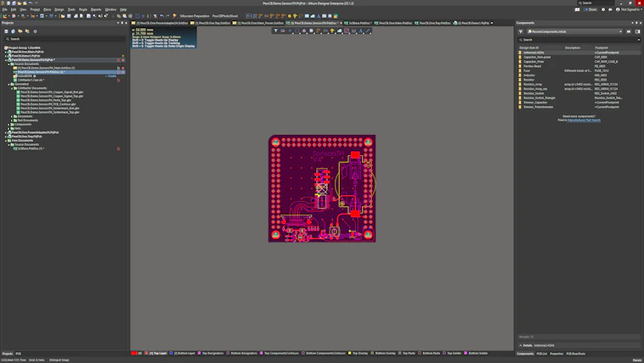Open the document tabs overflow dropdown arrow
Screen dimensions: 644x363
491,23
